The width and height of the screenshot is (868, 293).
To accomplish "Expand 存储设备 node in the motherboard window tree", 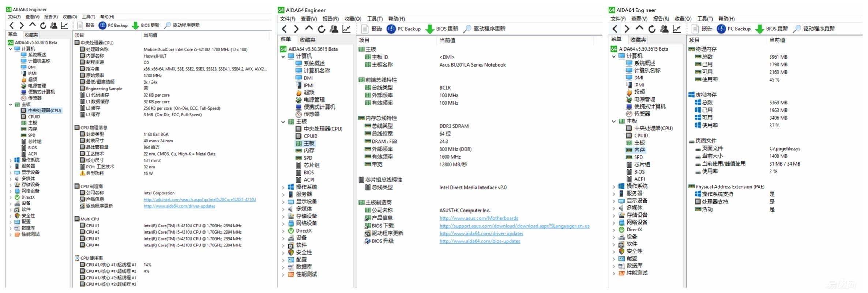I will coord(283,216).
